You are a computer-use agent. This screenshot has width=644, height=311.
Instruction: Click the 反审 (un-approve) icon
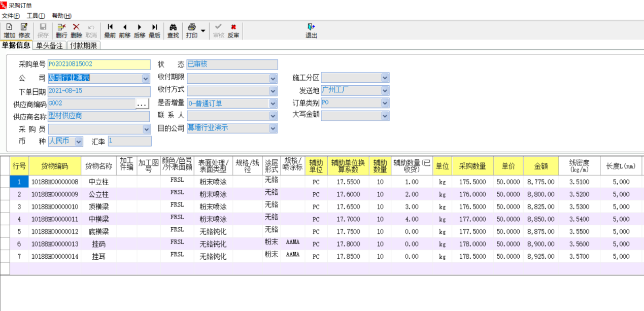pos(233,31)
